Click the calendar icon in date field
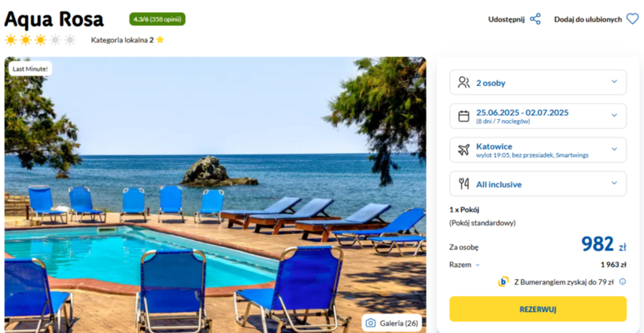644x333 pixels. 464,116
